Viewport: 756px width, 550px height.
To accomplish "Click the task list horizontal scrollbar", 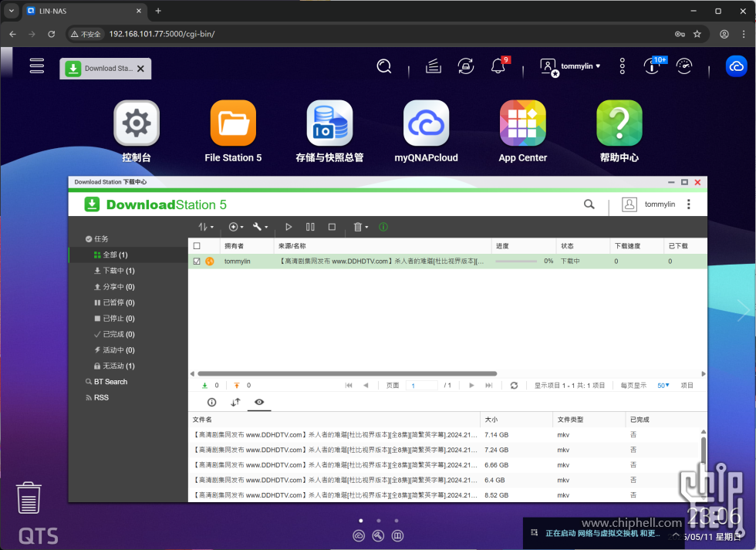I will [x=347, y=373].
